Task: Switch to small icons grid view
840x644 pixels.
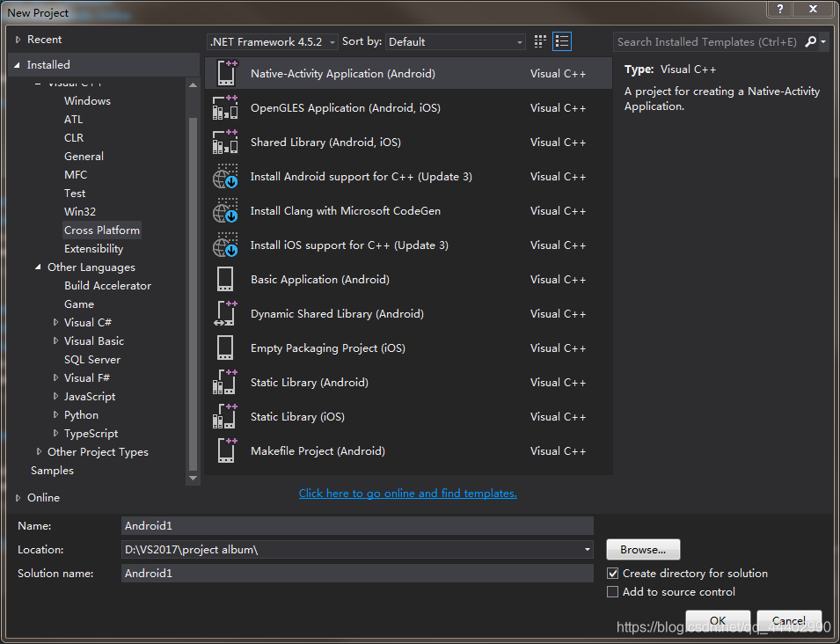Action: pos(540,42)
